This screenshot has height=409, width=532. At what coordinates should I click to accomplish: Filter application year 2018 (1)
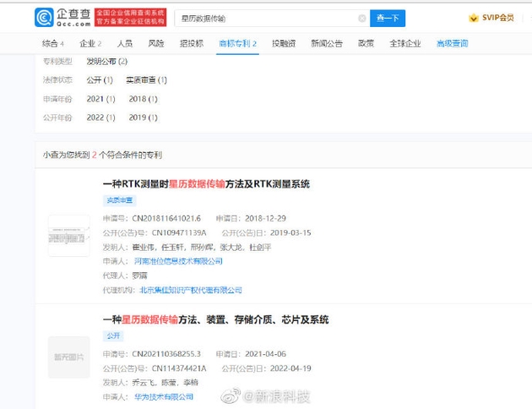tap(143, 99)
